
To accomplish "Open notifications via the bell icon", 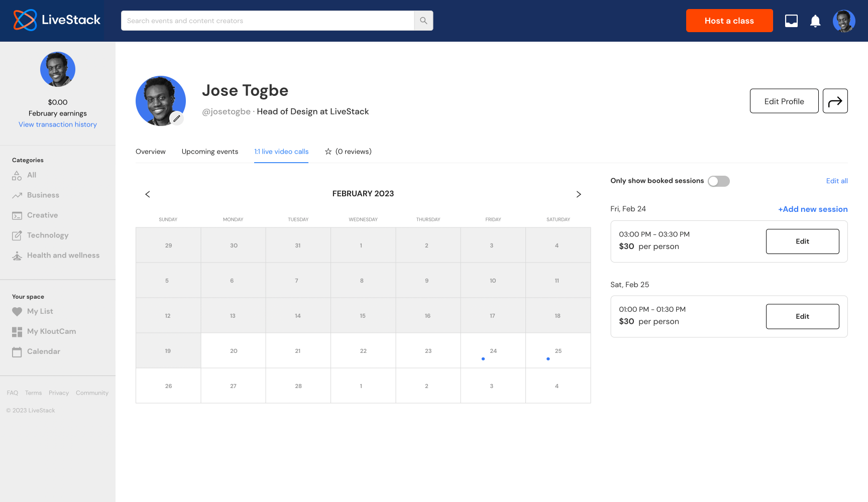I will click(815, 21).
